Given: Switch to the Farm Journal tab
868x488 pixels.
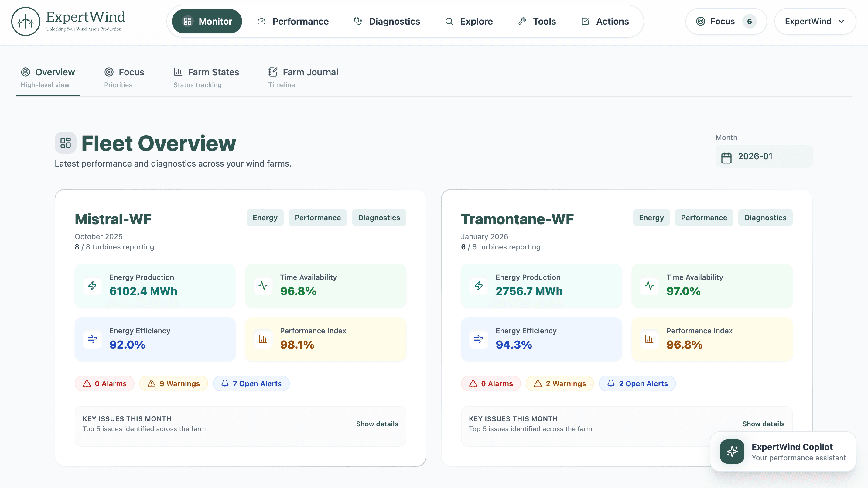Looking at the screenshot, I should [302, 77].
